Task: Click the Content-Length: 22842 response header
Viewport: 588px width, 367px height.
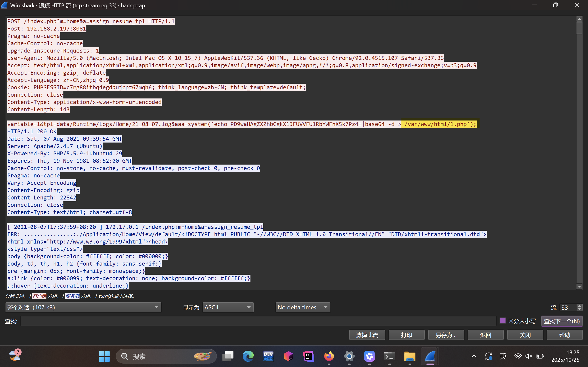Action: [42, 198]
